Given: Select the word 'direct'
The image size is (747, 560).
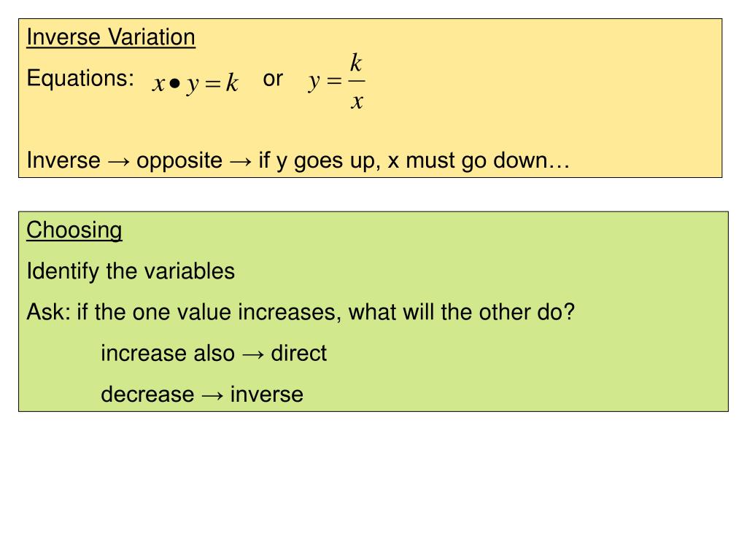Looking at the screenshot, I should tap(298, 354).
